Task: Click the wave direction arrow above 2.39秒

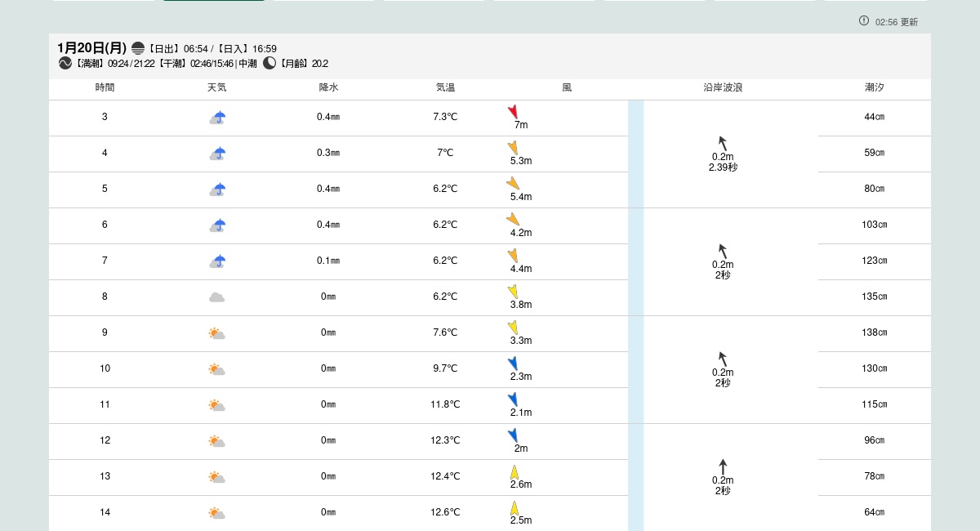Action: 722,143
